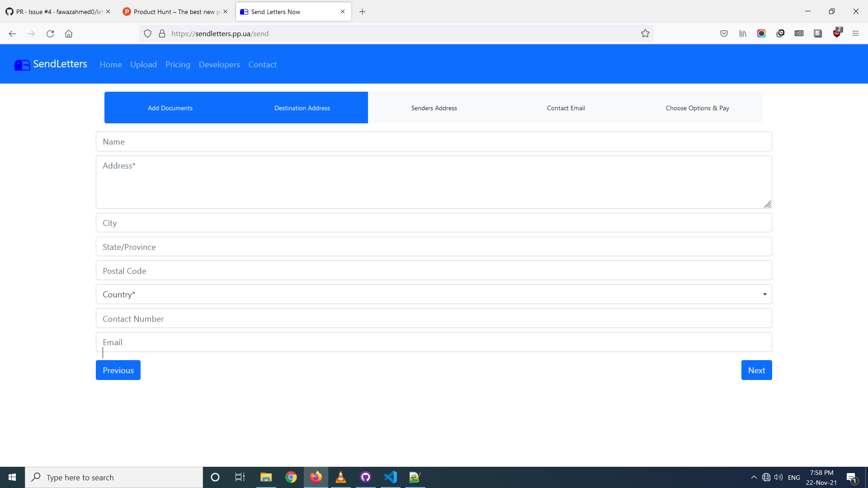
Task: Open Visual Studio Code from taskbar
Action: point(390,477)
